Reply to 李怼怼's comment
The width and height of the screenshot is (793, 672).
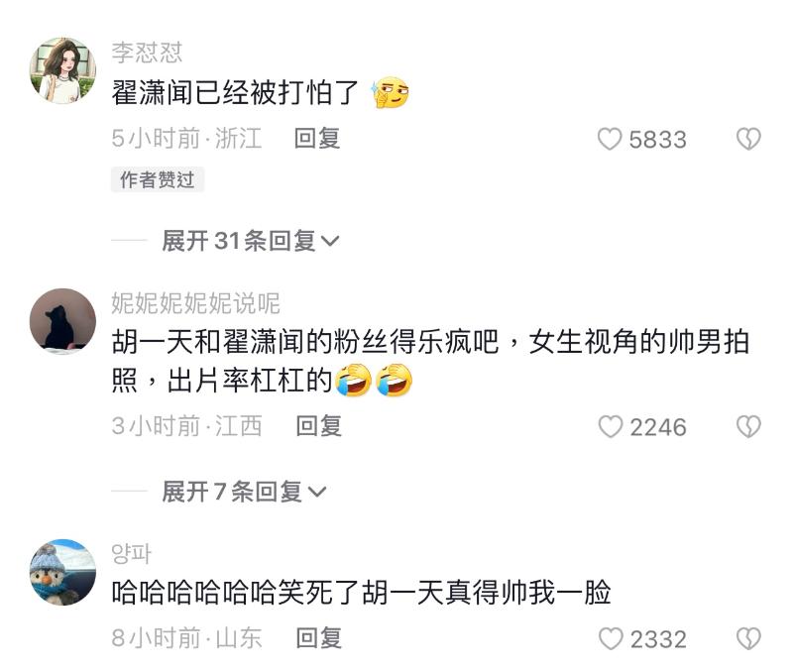coord(317,139)
